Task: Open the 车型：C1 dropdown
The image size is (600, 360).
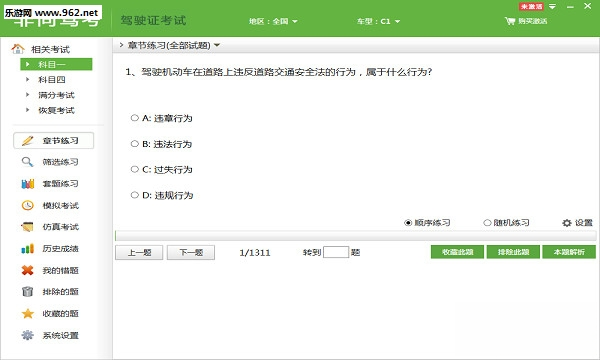Action: tap(378, 21)
